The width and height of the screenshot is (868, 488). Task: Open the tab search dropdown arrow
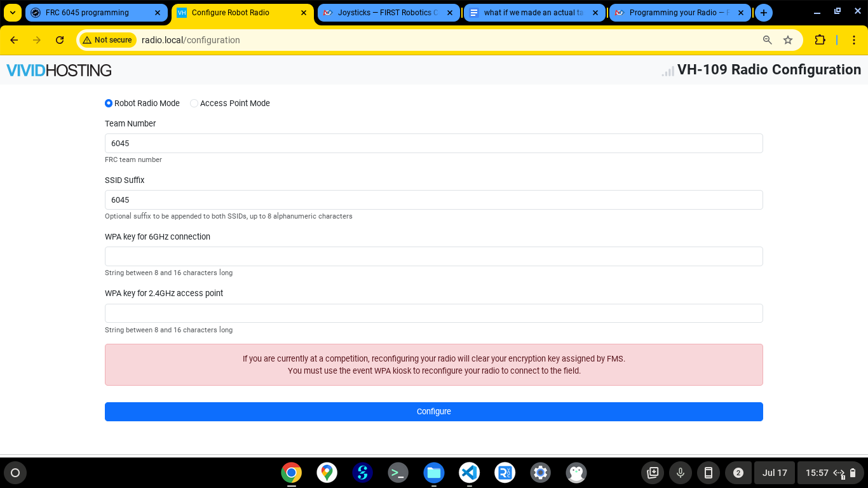pos(13,13)
